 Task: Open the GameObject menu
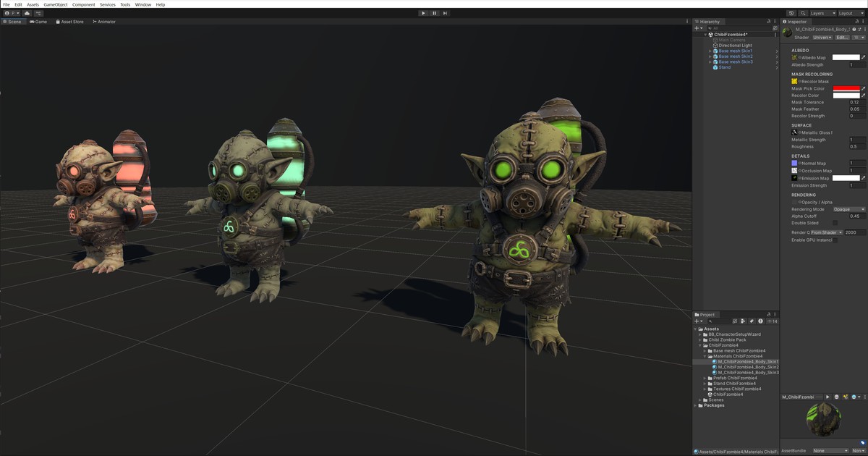tap(56, 4)
